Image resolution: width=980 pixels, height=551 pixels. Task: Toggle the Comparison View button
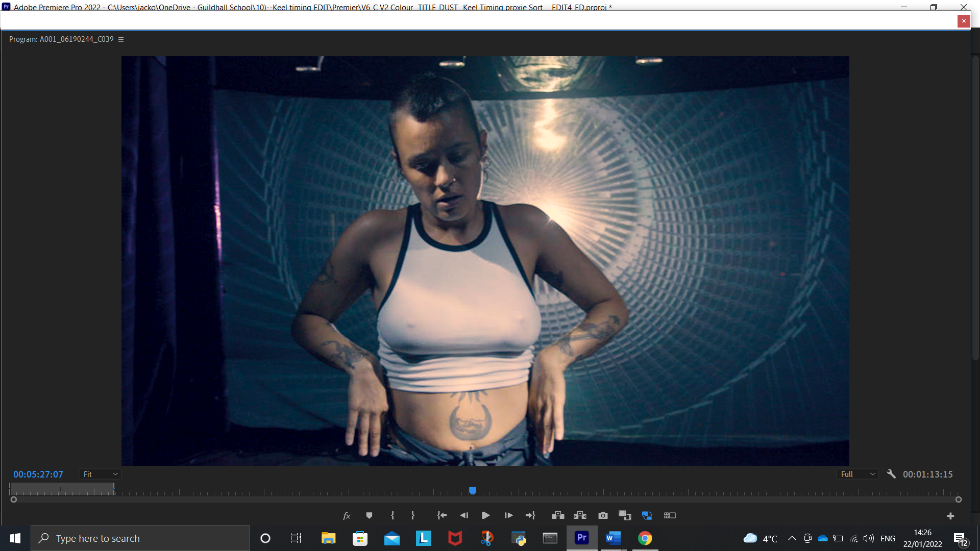(x=625, y=516)
